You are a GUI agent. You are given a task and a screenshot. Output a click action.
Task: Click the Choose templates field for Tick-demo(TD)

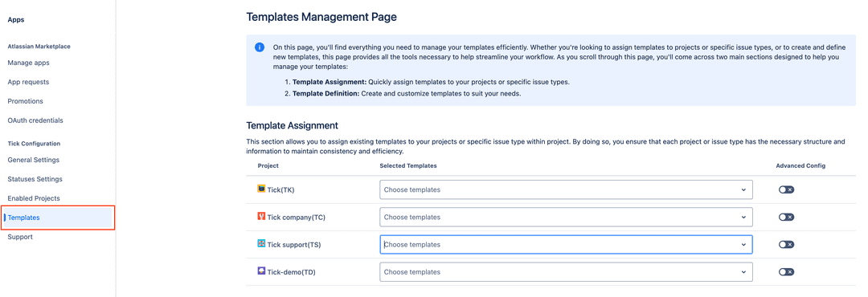click(x=566, y=272)
